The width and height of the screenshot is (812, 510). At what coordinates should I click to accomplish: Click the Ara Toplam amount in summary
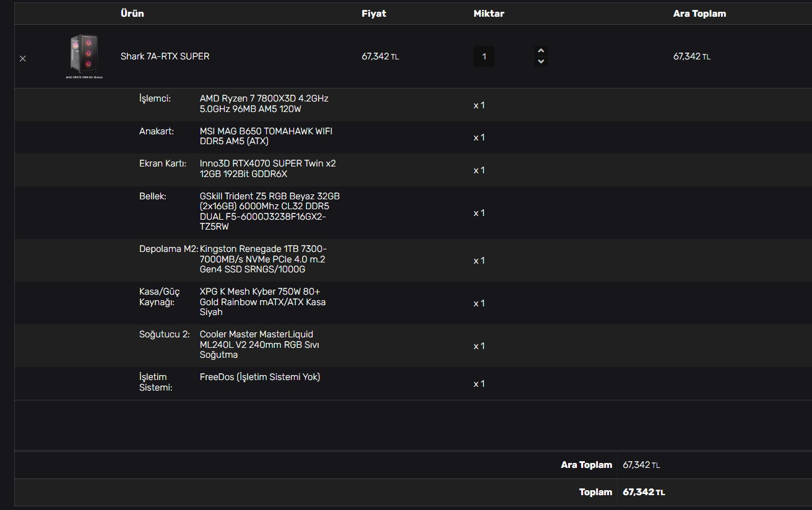pyautogui.click(x=641, y=465)
